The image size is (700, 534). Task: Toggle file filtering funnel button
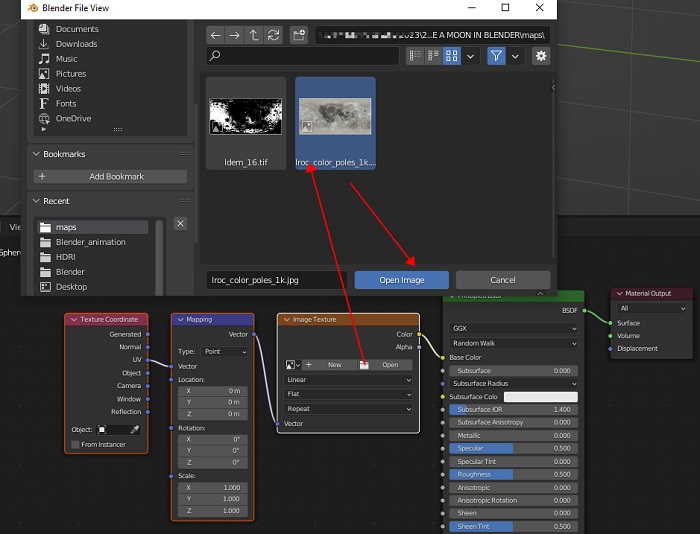pos(496,57)
